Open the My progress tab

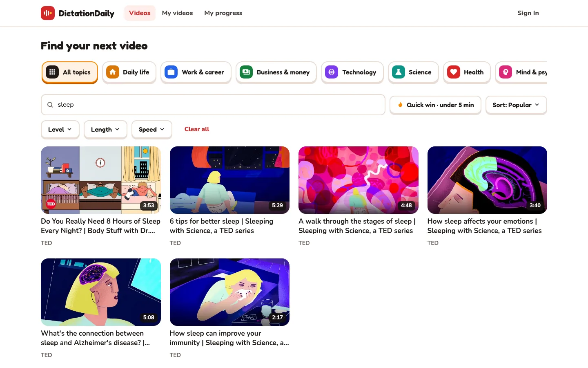tap(223, 13)
